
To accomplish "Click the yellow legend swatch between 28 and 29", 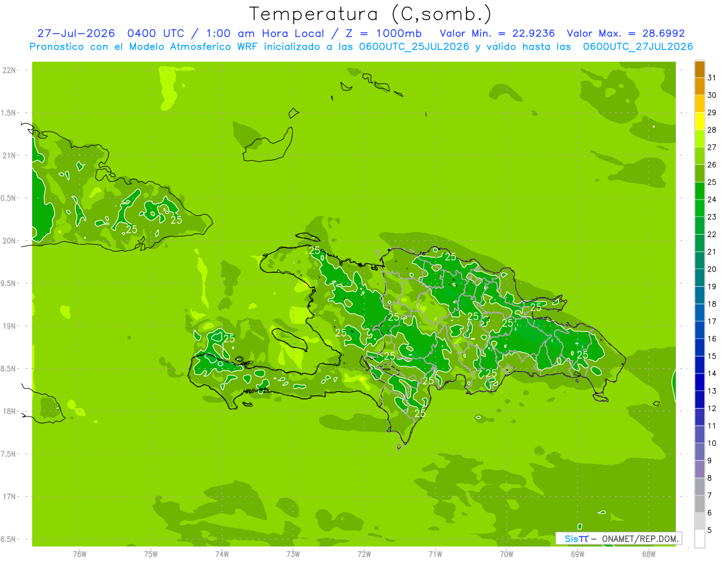I will pyautogui.click(x=699, y=121).
